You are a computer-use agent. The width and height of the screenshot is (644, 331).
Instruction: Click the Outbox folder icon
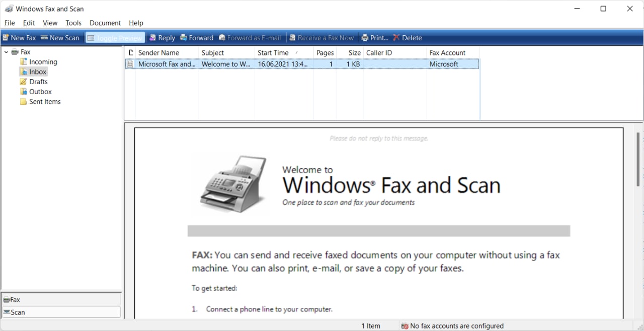(x=23, y=92)
